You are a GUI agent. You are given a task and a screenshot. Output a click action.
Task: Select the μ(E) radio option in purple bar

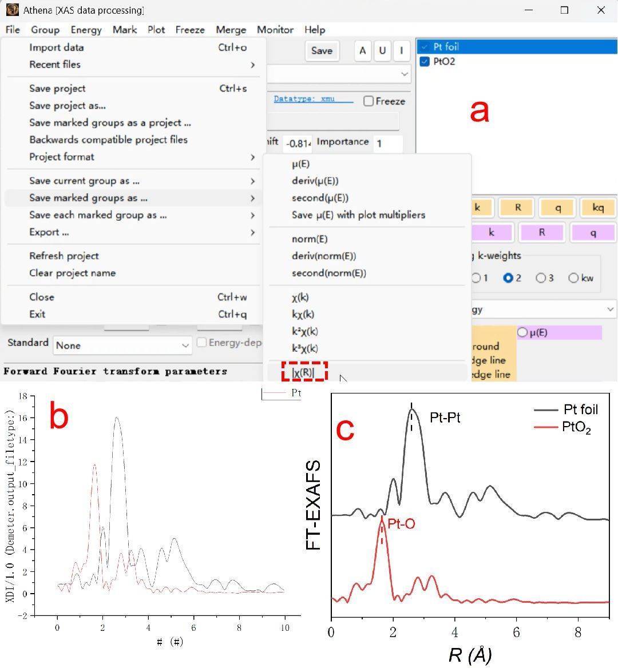tap(522, 332)
